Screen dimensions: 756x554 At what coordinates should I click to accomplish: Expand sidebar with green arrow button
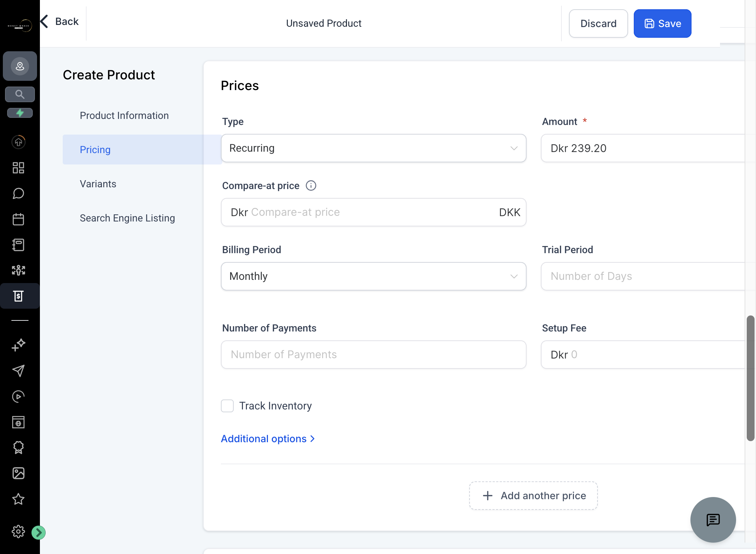coord(38,532)
